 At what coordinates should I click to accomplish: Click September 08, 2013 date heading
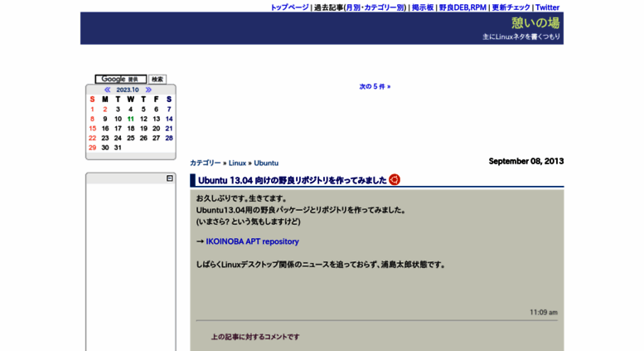tap(526, 161)
